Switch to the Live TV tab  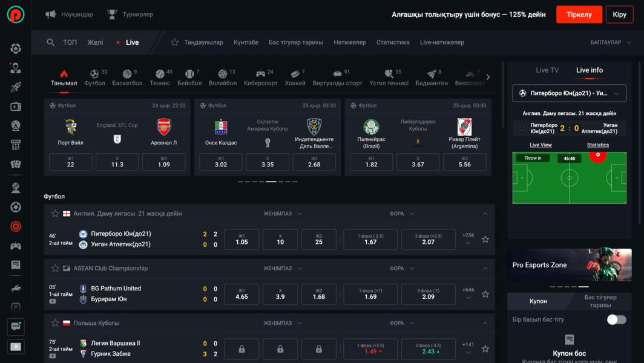pos(547,70)
